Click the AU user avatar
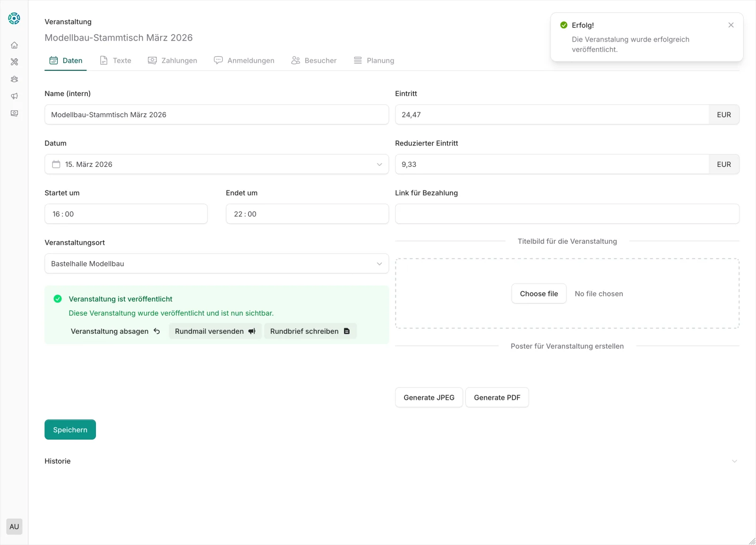This screenshot has height=545, width=756. tap(14, 527)
